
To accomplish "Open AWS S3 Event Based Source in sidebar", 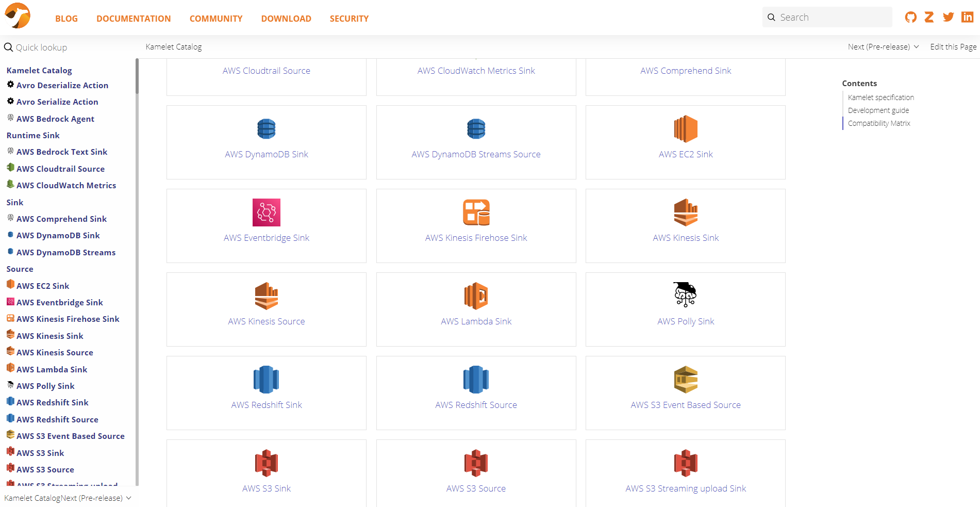I will coord(71,436).
